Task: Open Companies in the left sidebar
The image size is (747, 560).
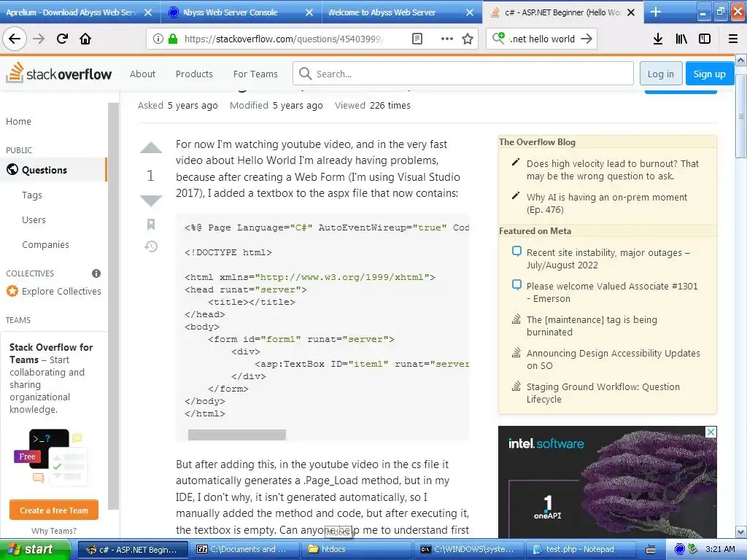Action: click(45, 244)
